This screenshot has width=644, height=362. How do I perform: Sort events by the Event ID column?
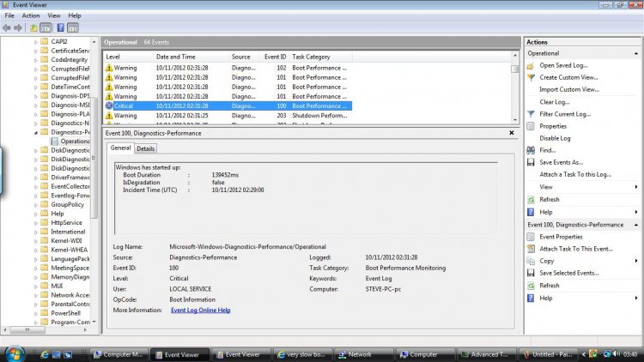[x=273, y=57]
